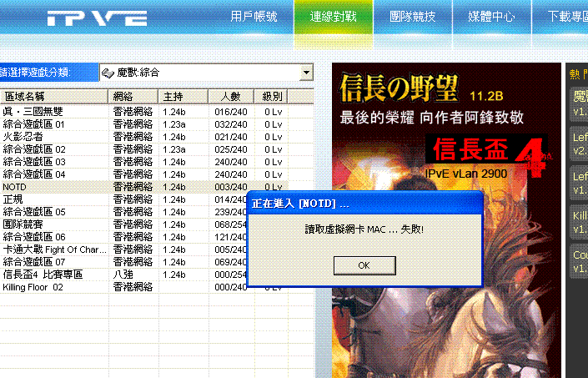Open the 用戶帳號 tab
The image size is (588, 378).
(x=254, y=17)
